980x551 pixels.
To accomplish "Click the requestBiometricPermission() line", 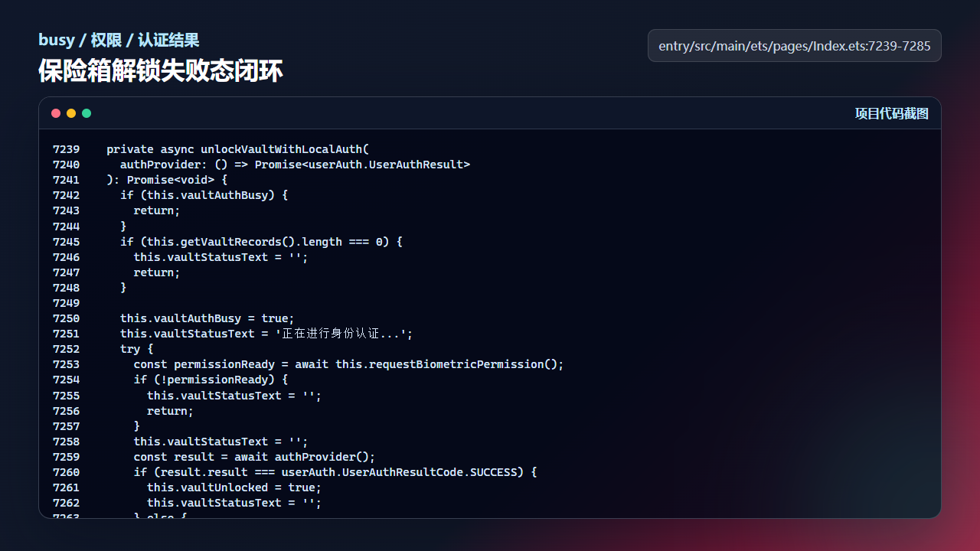I will (x=348, y=364).
